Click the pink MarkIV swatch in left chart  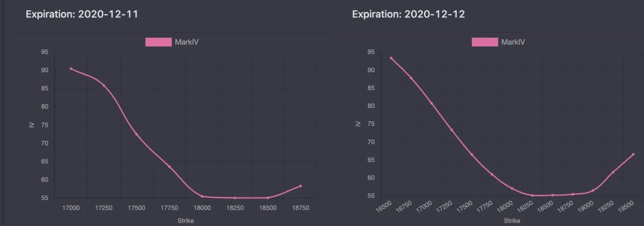(x=159, y=42)
